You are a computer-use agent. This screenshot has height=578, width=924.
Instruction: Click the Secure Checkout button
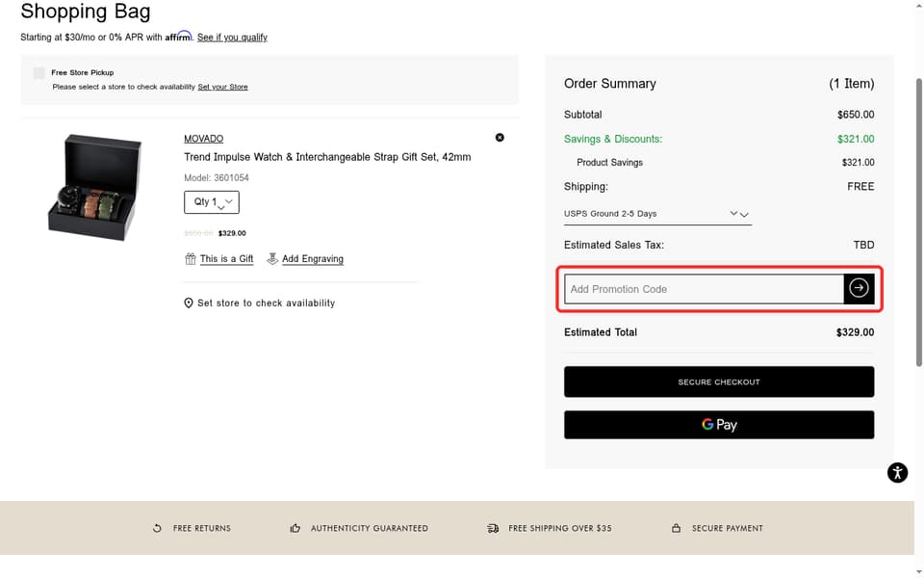(x=719, y=382)
